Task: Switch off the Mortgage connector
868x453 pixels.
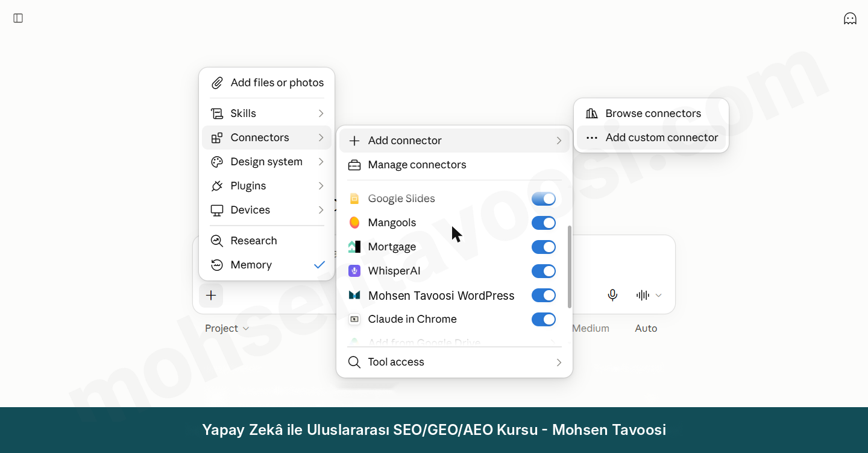Action: click(x=544, y=247)
